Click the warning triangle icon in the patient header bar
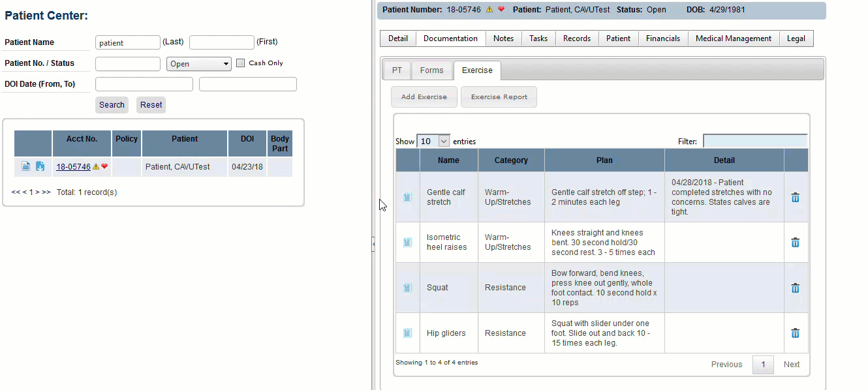 tap(489, 10)
